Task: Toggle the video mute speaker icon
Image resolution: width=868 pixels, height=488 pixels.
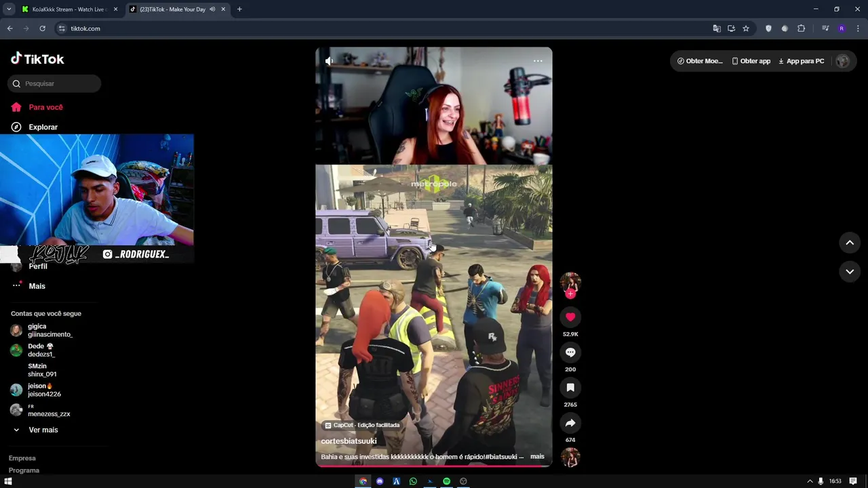Action: (329, 61)
